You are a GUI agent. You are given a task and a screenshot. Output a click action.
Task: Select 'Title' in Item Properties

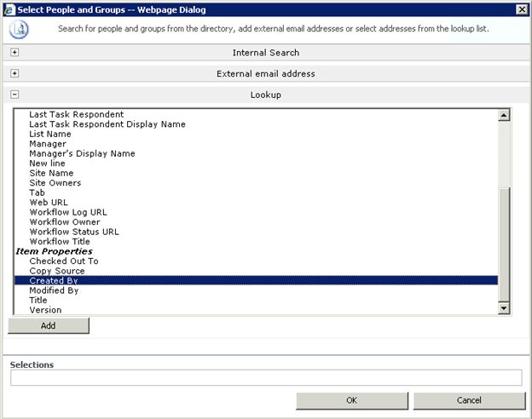256,300
